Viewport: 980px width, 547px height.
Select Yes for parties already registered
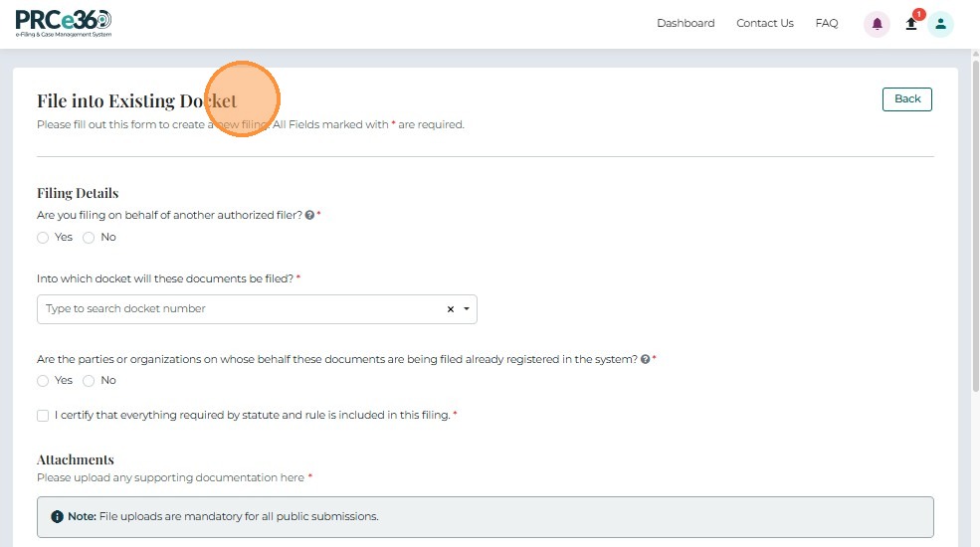(43, 381)
